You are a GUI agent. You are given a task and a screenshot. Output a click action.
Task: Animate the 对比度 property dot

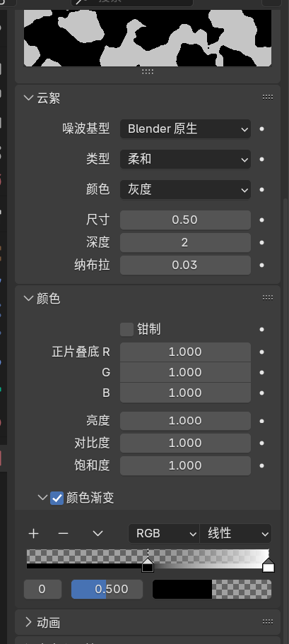click(x=262, y=443)
